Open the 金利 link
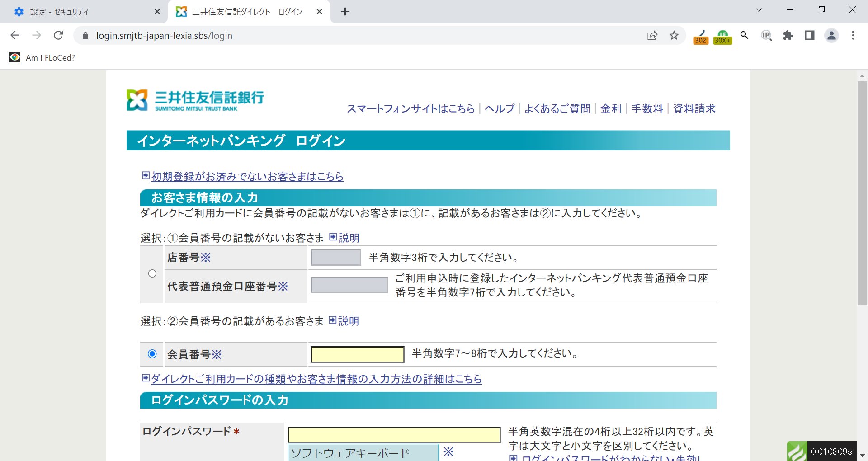The height and width of the screenshot is (461, 868). coord(611,109)
